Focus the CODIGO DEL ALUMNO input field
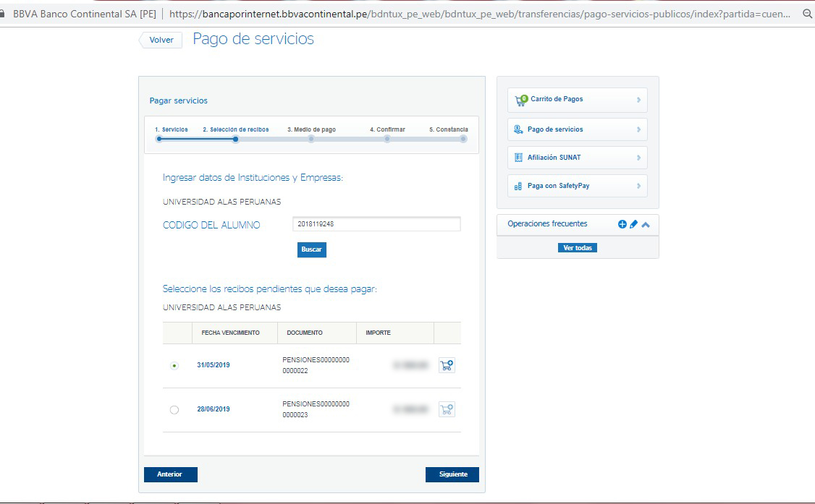The image size is (815, 504). click(376, 224)
